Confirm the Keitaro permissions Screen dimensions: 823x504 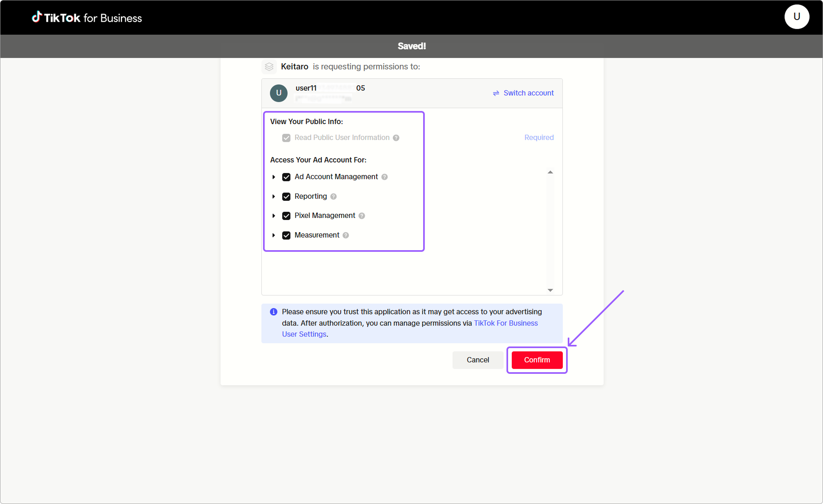[x=537, y=360]
